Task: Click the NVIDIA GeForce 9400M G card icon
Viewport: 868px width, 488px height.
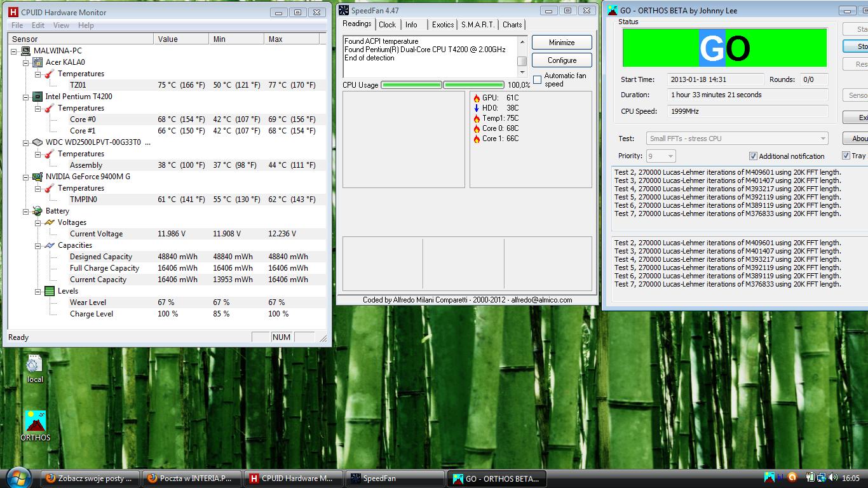Action: click(37, 177)
